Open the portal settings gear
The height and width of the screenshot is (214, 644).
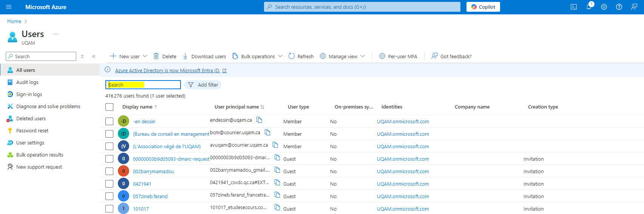pos(604,7)
